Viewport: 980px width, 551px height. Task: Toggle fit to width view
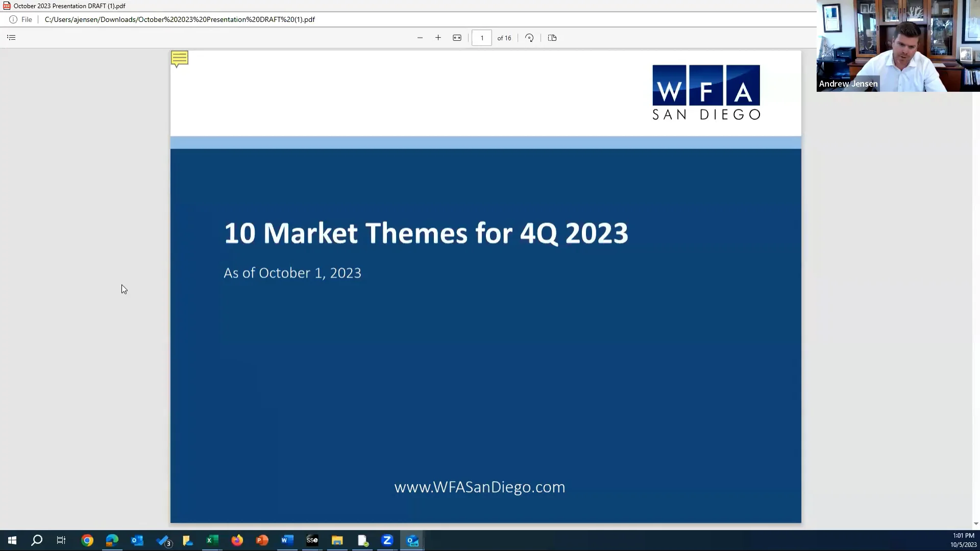coord(457,38)
